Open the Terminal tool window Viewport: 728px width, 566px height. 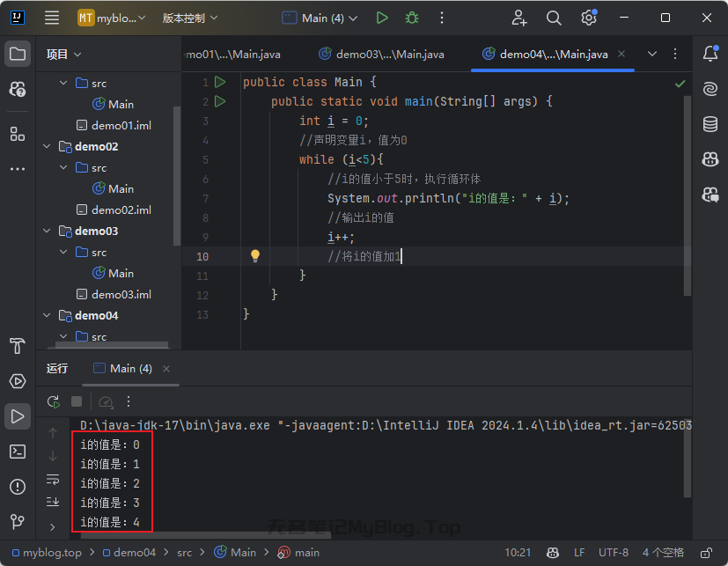[x=18, y=452]
